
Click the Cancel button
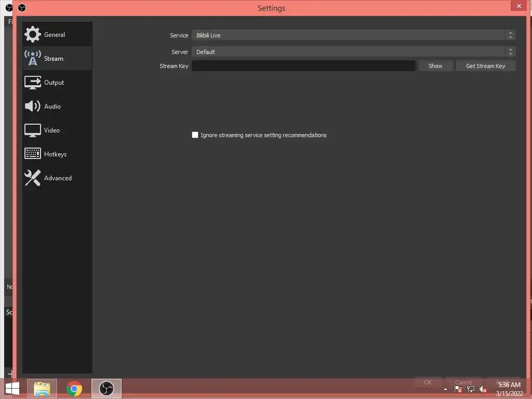coord(463,382)
